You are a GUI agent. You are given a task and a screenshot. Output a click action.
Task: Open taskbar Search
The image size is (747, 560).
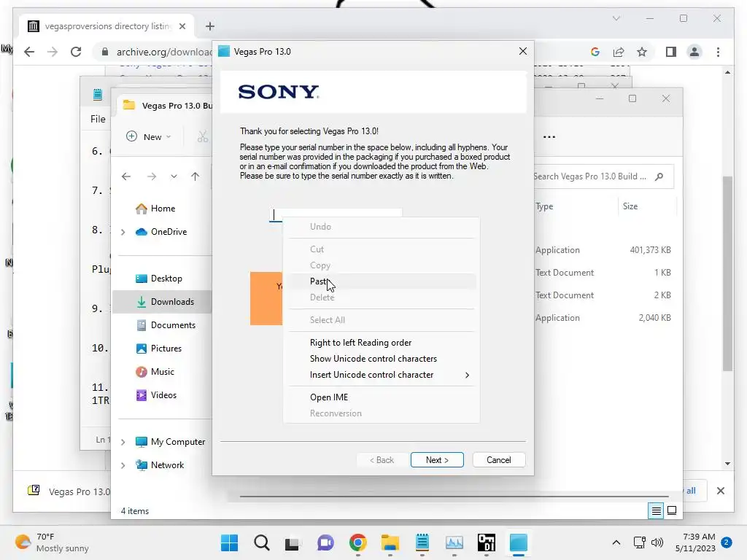[x=262, y=542]
